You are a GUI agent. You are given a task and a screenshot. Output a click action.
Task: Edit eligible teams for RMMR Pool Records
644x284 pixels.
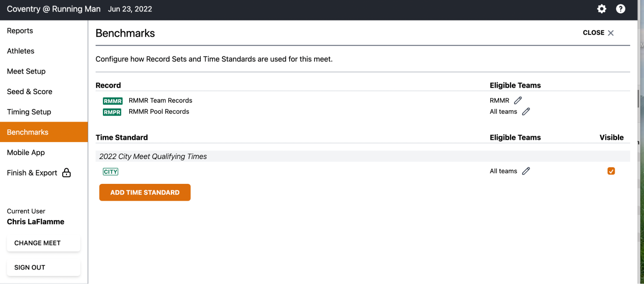(x=526, y=112)
